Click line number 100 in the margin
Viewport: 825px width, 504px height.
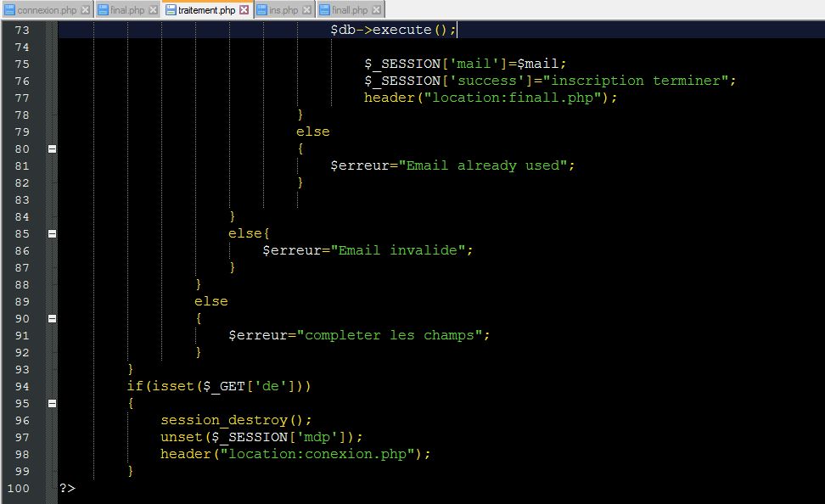tap(19, 488)
